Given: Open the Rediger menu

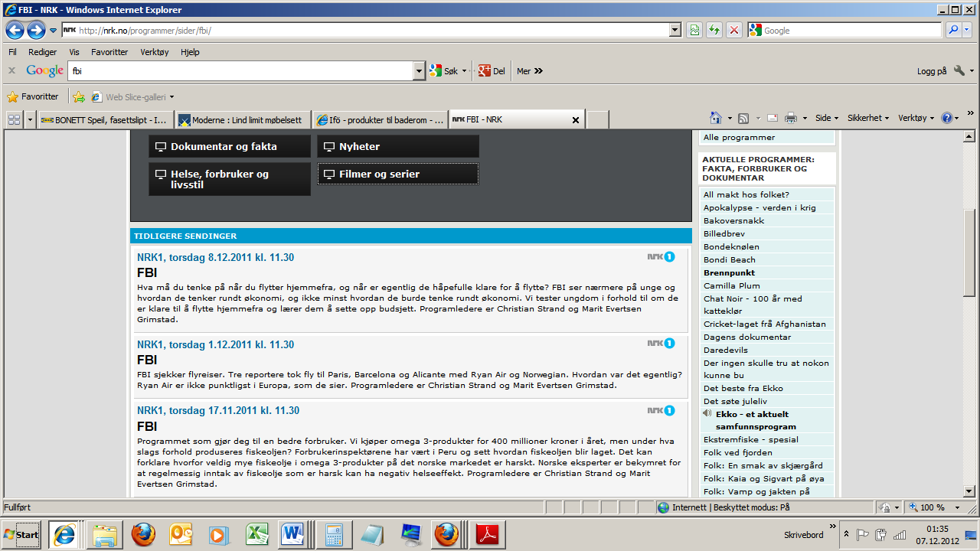Looking at the screenshot, I should point(43,52).
